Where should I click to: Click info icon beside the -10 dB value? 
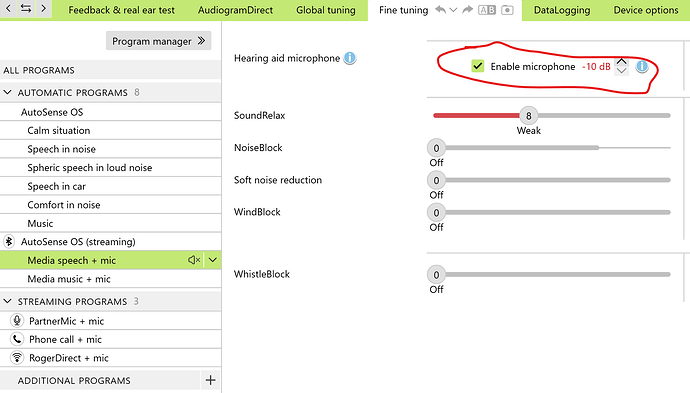coord(642,66)
